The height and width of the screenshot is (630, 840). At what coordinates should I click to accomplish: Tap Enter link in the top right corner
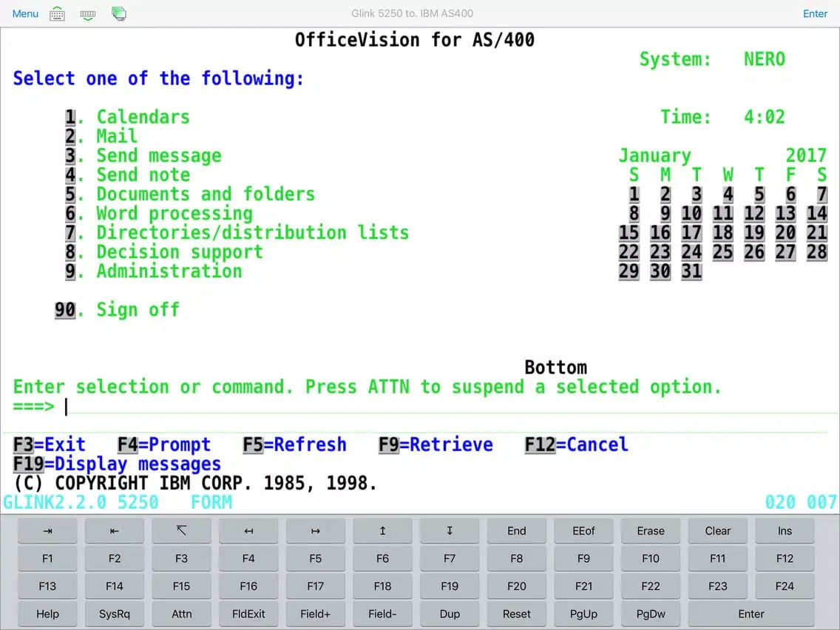pos(815,14)
